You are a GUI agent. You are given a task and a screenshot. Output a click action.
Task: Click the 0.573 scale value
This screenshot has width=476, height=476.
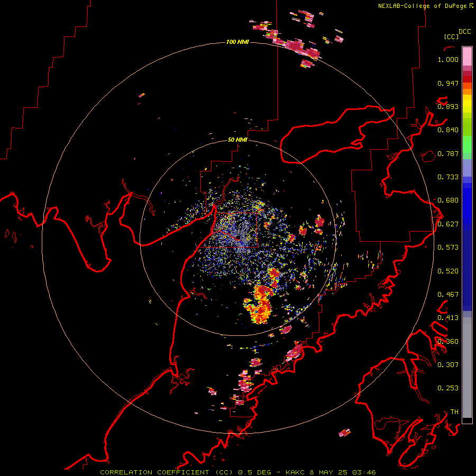[448, 248]
